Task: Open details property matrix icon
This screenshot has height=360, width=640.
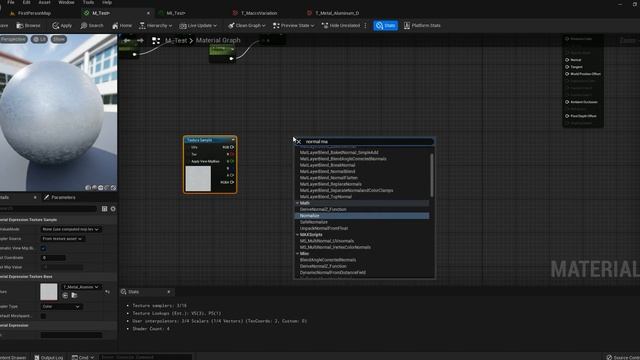Action: [104, 209]
